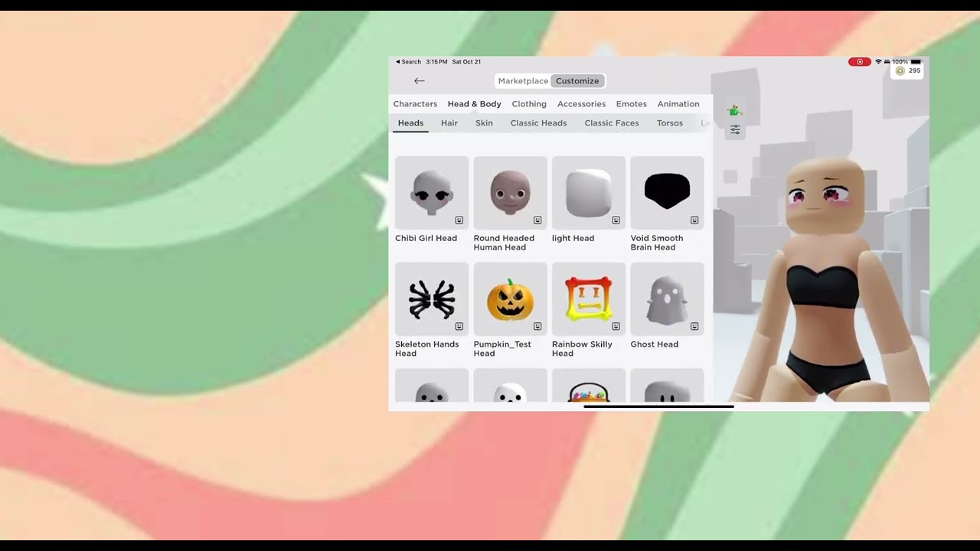Screen dimensions: 980x551
Task: Equip the Pumpkin_Test Head
Action: (x=510, y=298)
